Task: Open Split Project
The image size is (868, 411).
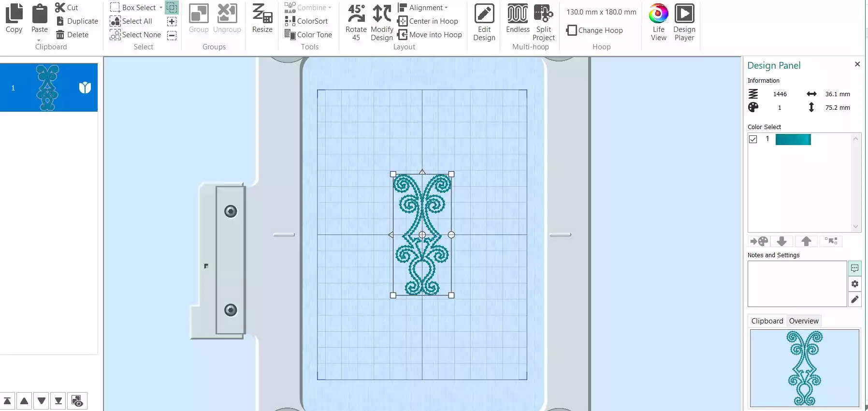Action: coord(544,22)
